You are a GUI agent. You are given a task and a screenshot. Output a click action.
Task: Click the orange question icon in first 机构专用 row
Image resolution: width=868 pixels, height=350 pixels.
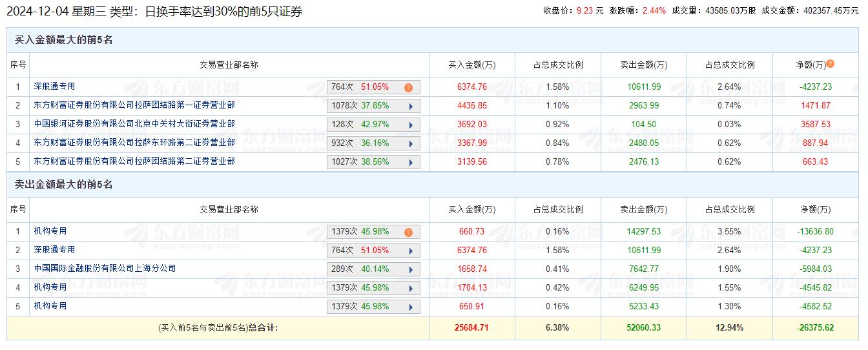(408, 232)
